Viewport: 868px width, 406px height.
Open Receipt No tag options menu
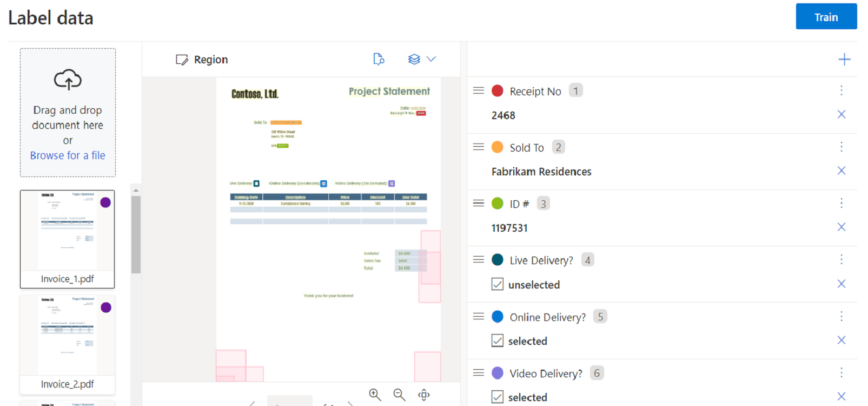coord(842,90)
